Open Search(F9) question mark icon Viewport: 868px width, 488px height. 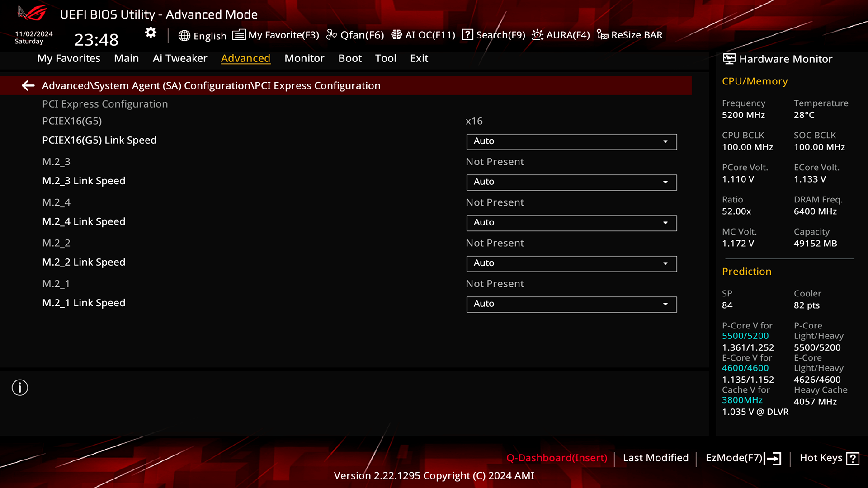coord(467,35)
